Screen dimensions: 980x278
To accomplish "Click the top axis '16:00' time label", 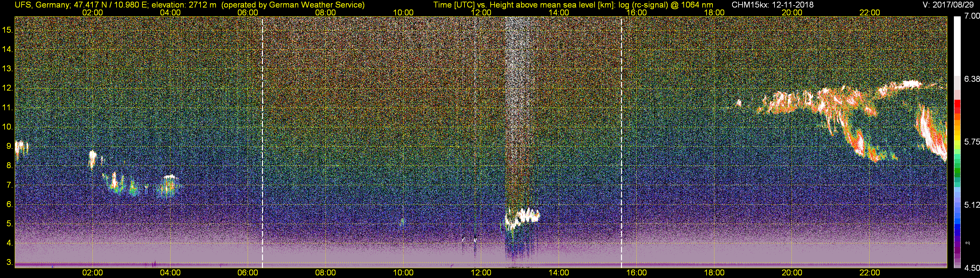I will pos(636,12).
